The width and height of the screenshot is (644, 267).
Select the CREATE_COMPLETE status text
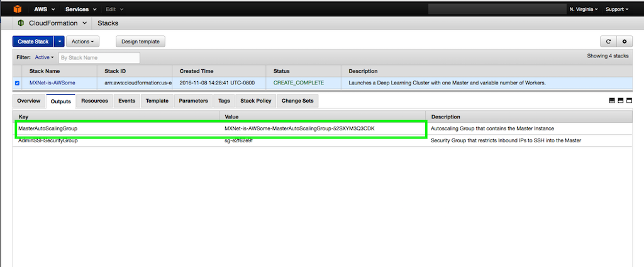pyautogui.click(x=299, y=82)
